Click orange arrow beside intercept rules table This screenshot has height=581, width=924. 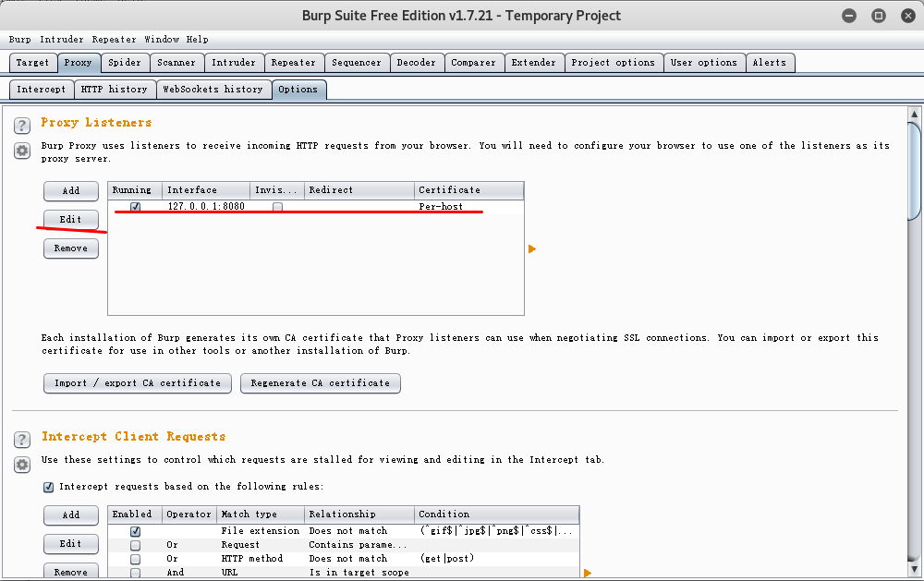(x=587, y=573)
